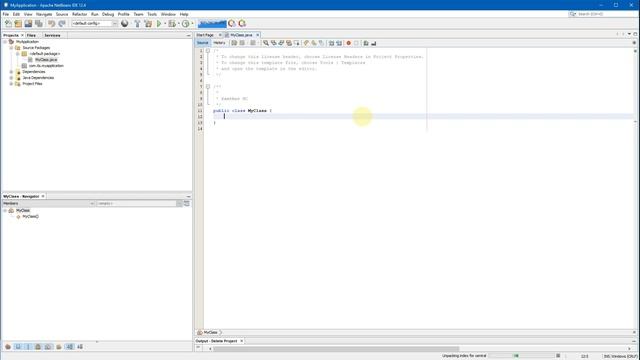Click the MyClass breadcrumb below editor

coord(211,333)
